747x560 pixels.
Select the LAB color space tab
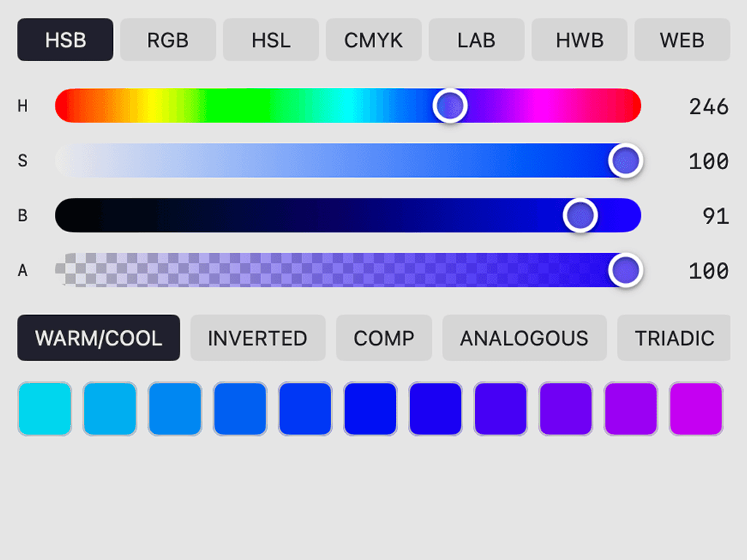[476, 40]
